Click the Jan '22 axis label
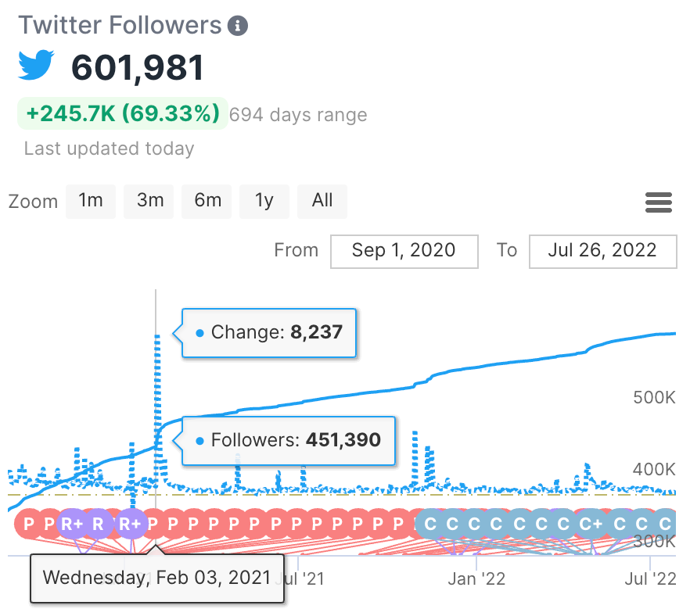690x616 pixels. (477, 579)
